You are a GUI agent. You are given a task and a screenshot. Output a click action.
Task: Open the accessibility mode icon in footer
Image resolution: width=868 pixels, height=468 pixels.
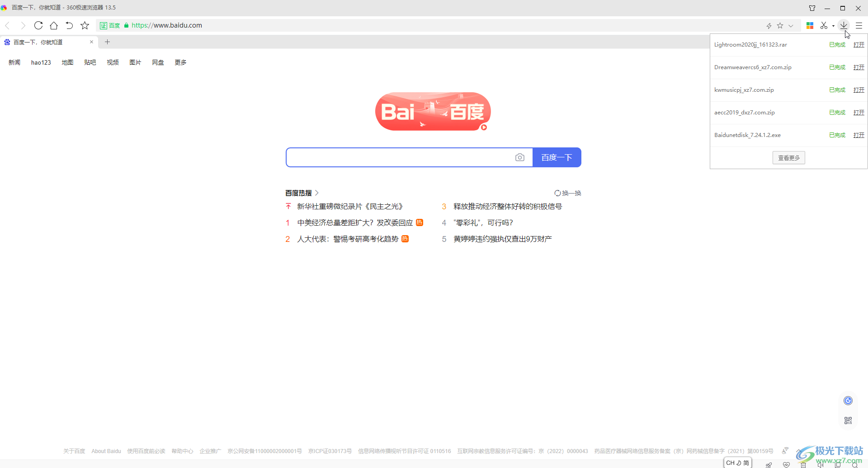tap(785, 450)
